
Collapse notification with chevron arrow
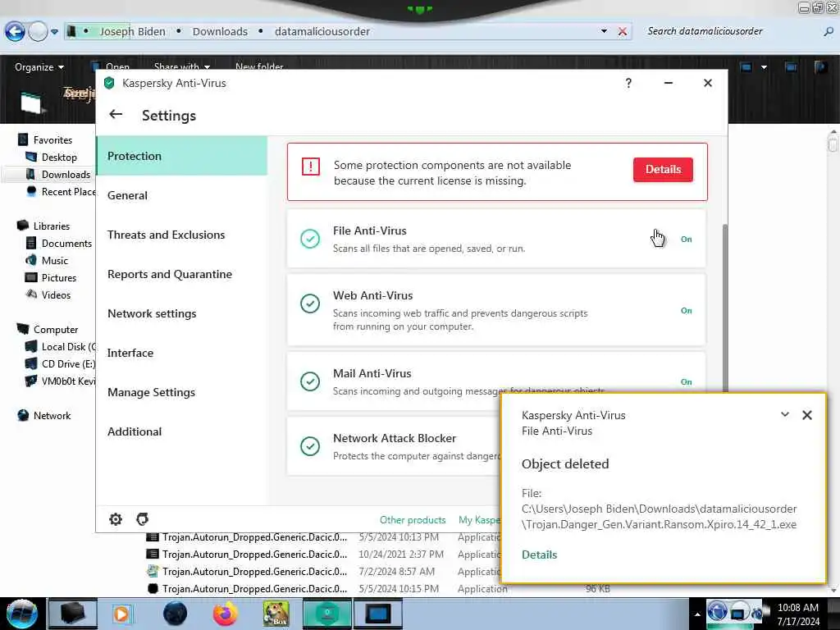pos(785,414)
